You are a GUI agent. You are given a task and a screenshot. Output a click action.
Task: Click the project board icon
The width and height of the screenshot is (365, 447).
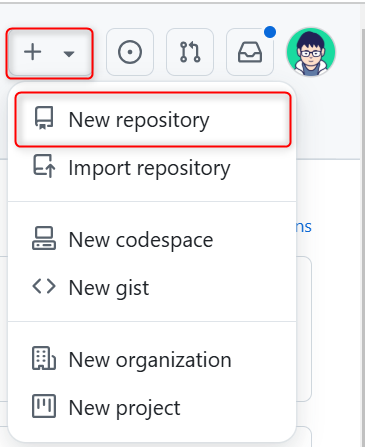(x=44, y=406)
